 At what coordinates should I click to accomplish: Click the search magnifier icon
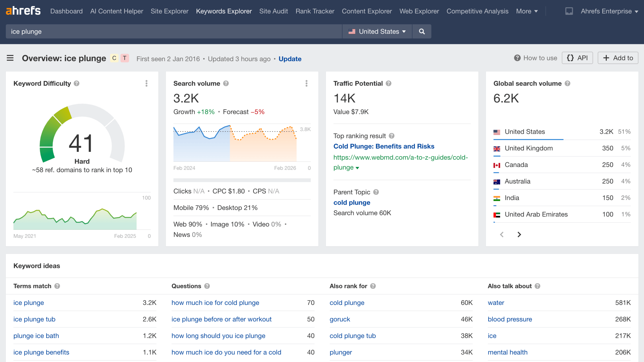[x=422, y=31]
